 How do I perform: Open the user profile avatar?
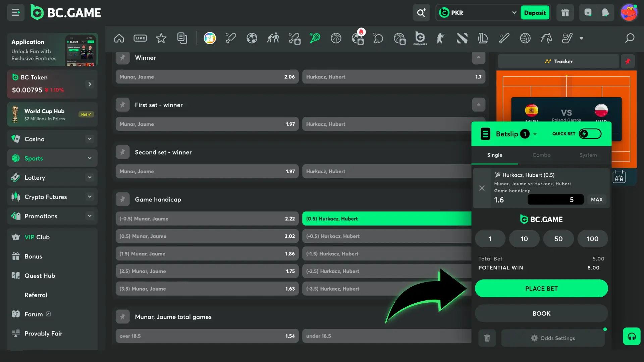[x=629, y=13]
